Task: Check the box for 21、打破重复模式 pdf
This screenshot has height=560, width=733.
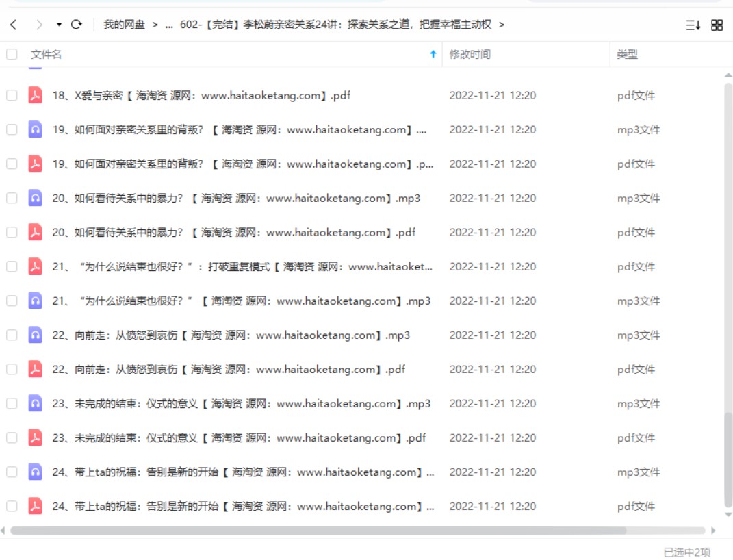Action: pos(12,266)
